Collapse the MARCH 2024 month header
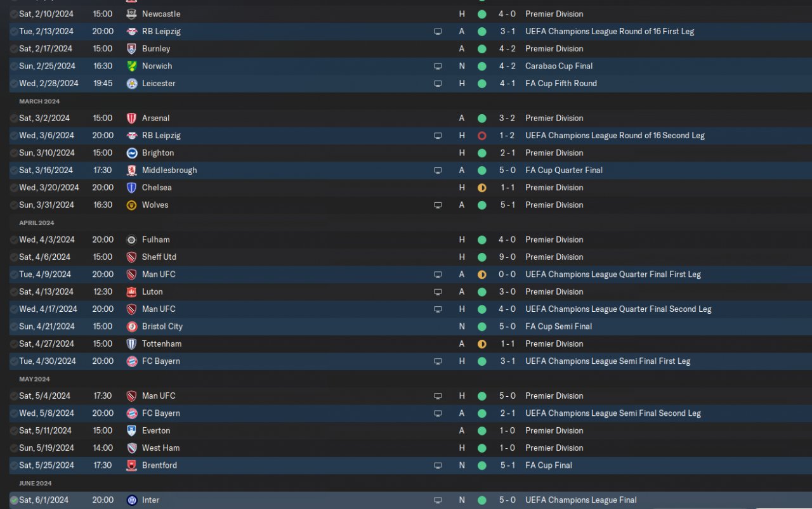The height and width of the screenshot is (509, 812). pyautogui.click(x=39, y=101)
